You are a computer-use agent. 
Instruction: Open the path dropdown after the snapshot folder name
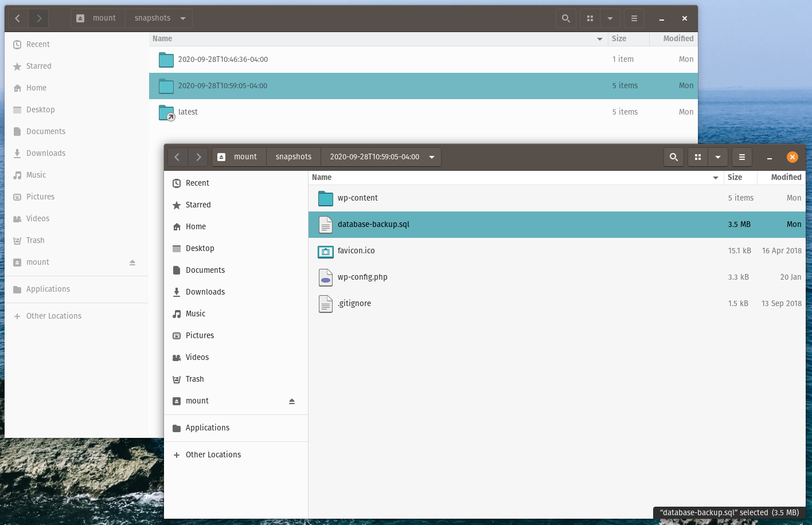432,156
